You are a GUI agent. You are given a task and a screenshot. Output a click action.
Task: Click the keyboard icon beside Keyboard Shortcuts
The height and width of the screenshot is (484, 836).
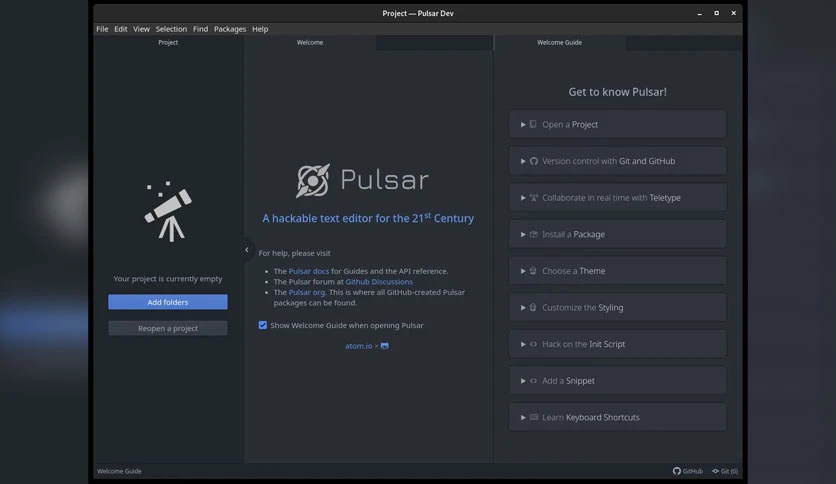(534, 417)
